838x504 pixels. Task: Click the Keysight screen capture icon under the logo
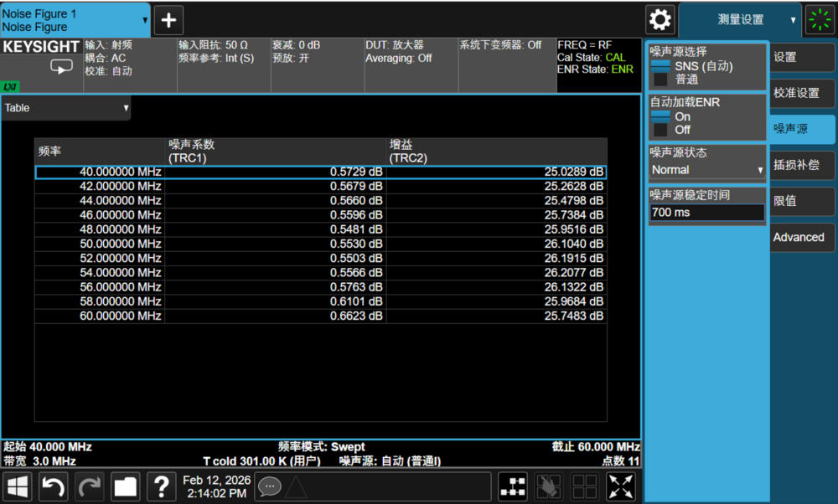click(x=61, y=67)
